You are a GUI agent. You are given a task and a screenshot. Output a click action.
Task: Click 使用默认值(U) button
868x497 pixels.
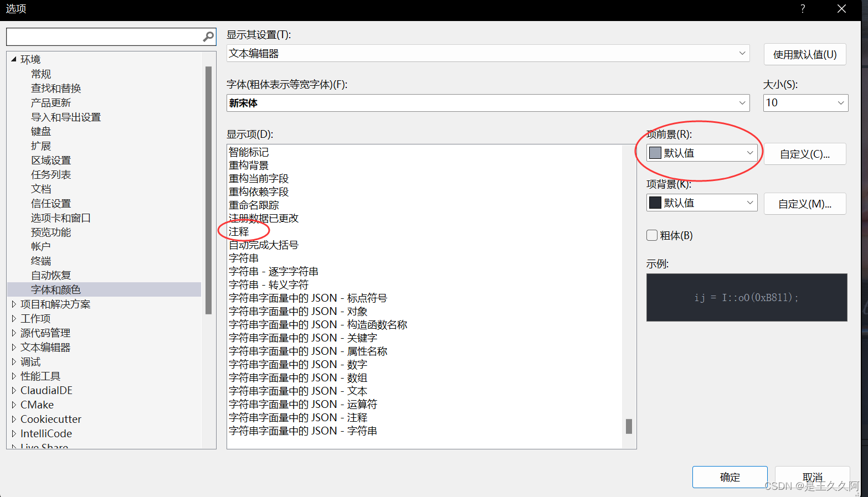click(805, 54)
